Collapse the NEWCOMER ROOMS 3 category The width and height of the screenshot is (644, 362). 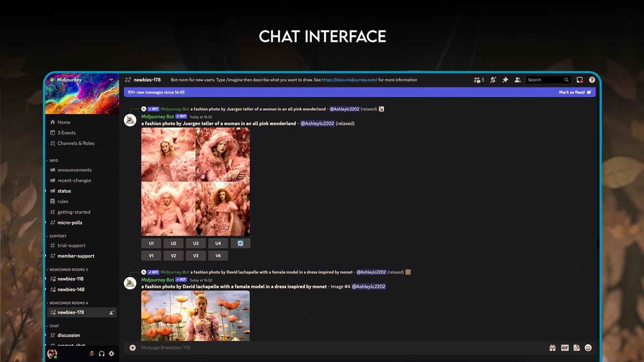click(x=67, y=270)
